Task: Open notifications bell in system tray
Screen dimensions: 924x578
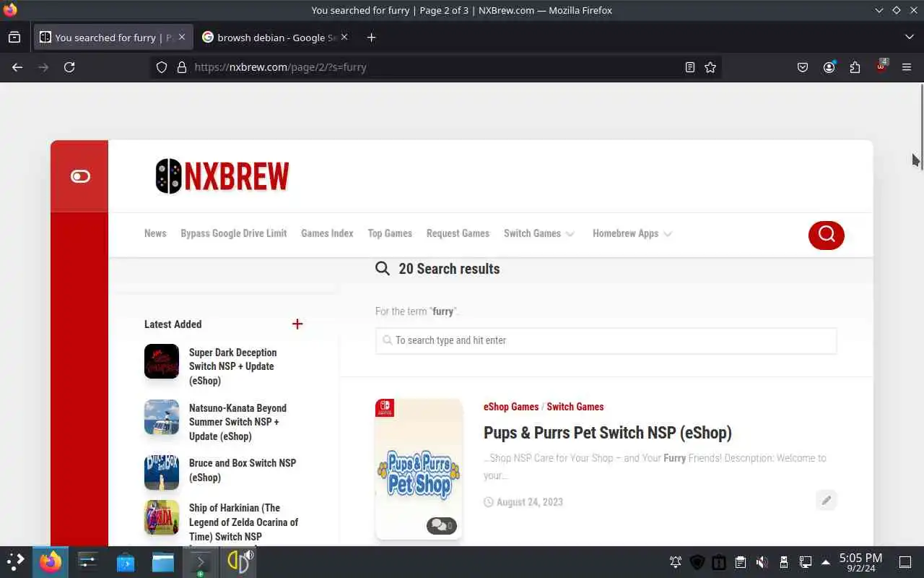Action: point(676,562)
